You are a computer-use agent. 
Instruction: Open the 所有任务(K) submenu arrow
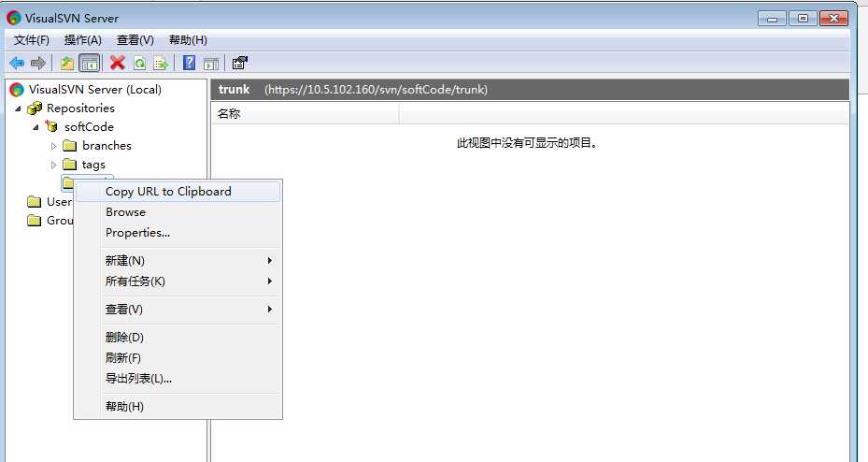pyautogui.click(x=270, y=282)
